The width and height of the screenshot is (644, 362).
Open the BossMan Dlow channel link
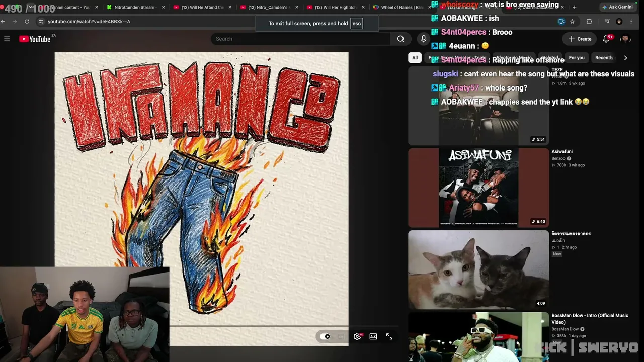click(x=565, y=329)
